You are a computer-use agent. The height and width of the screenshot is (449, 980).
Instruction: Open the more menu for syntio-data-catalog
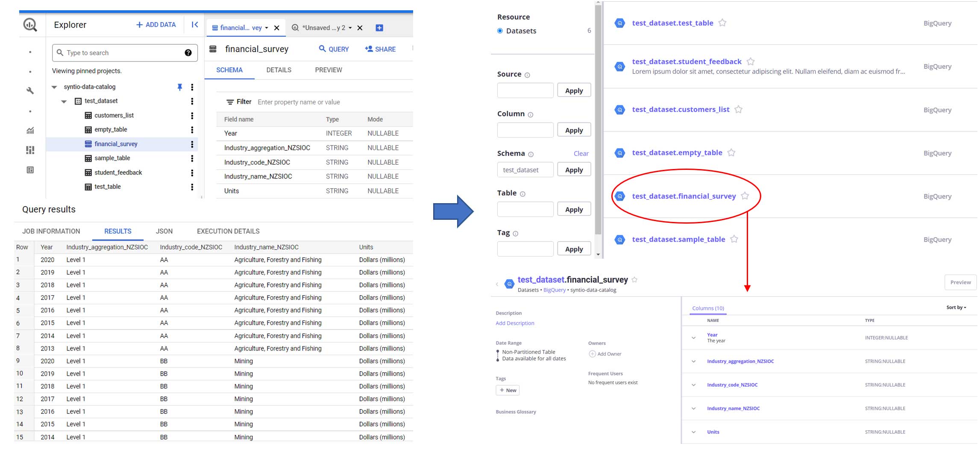tap(192, 87)
